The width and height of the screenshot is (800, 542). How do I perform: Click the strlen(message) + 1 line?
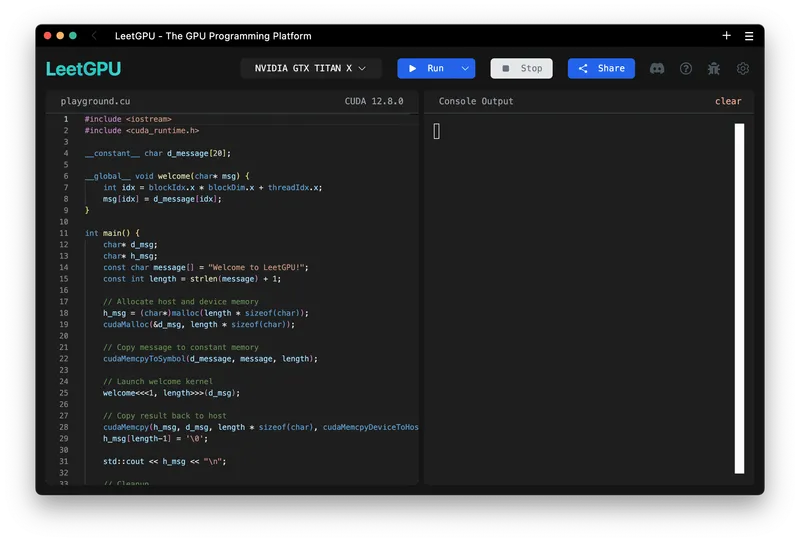click(192, 279)
